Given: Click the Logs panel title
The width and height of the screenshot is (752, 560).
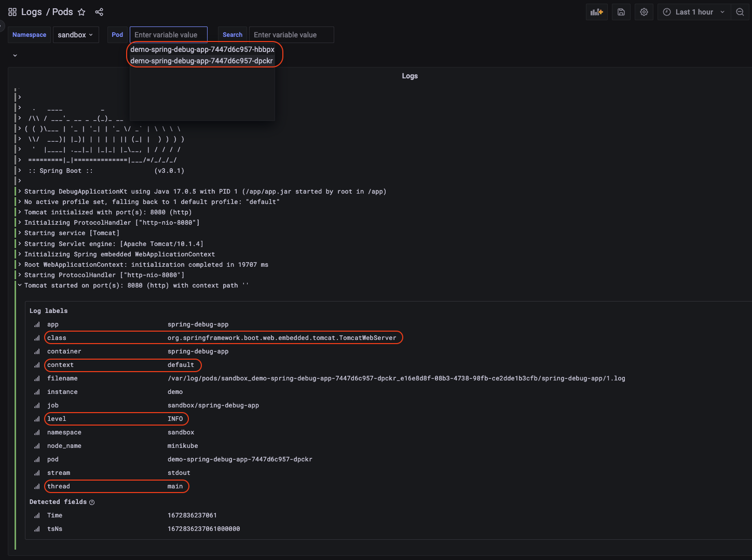Looking at the screenshot, I should [409, 76].
